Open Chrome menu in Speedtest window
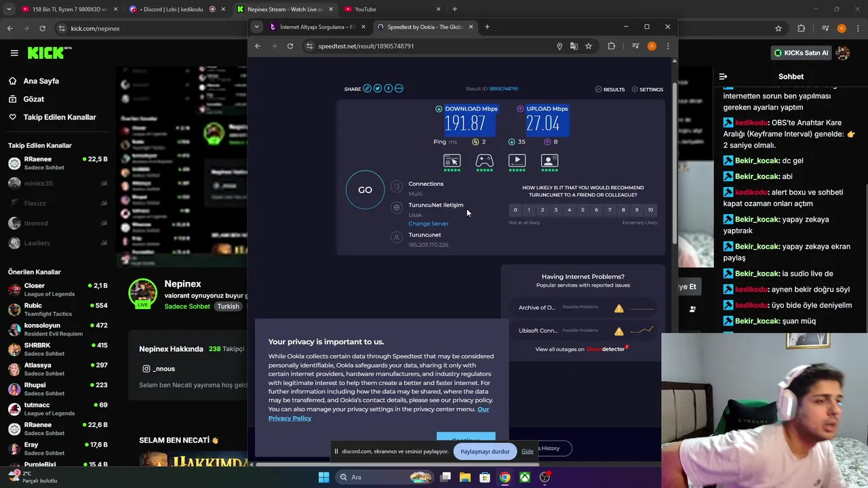 (x=668, y=46)
